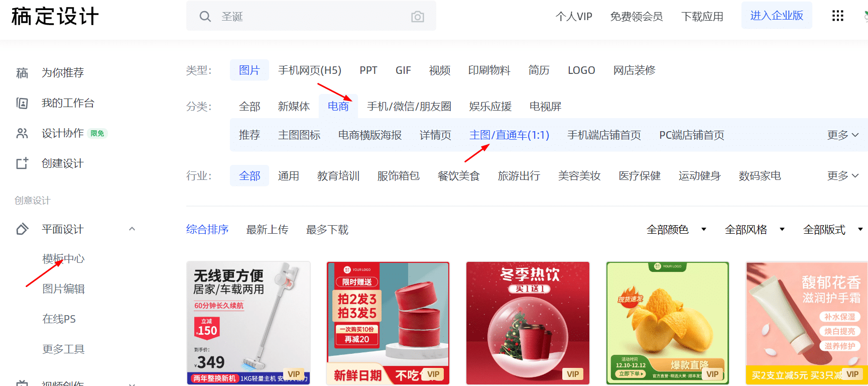Select 美容美妆 industry filter
868x386 pixels.
[579, 176]
